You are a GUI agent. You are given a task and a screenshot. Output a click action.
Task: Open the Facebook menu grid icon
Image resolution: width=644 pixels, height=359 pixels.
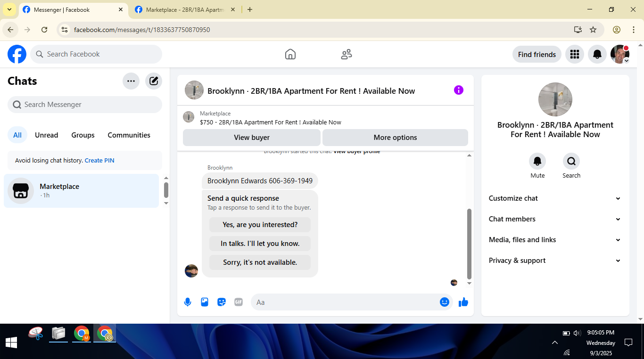point(574,54)
